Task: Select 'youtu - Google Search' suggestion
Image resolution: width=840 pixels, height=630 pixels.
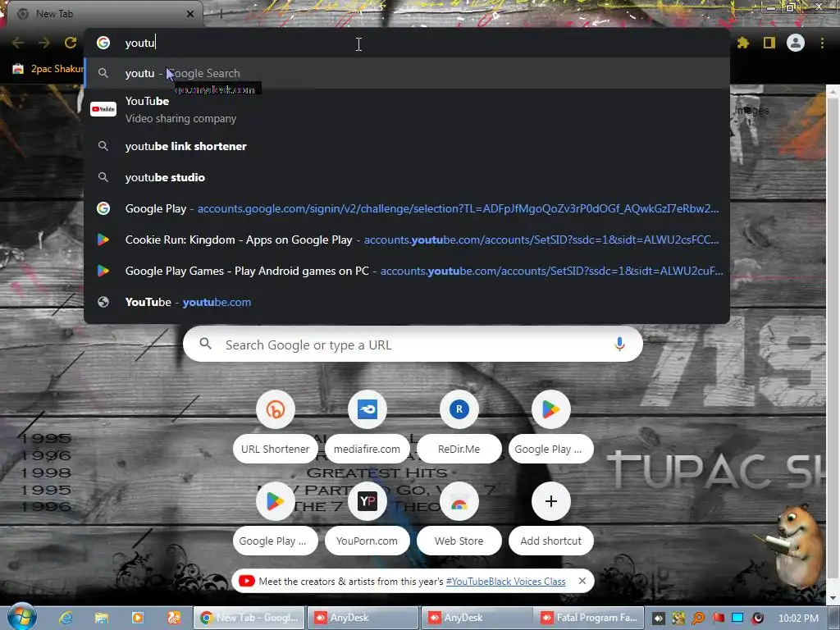Action: pos(407,73)
